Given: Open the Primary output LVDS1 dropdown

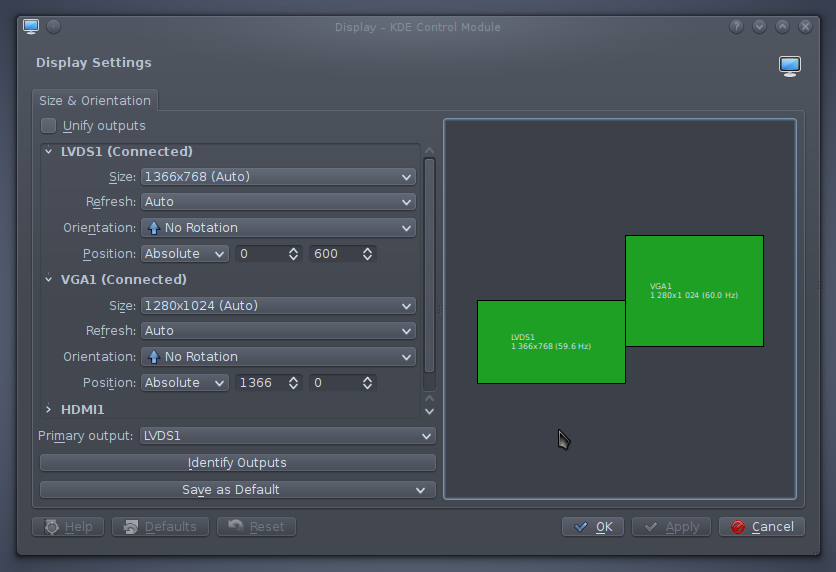Looking at the screenshot, I should (x=286, y=436).
